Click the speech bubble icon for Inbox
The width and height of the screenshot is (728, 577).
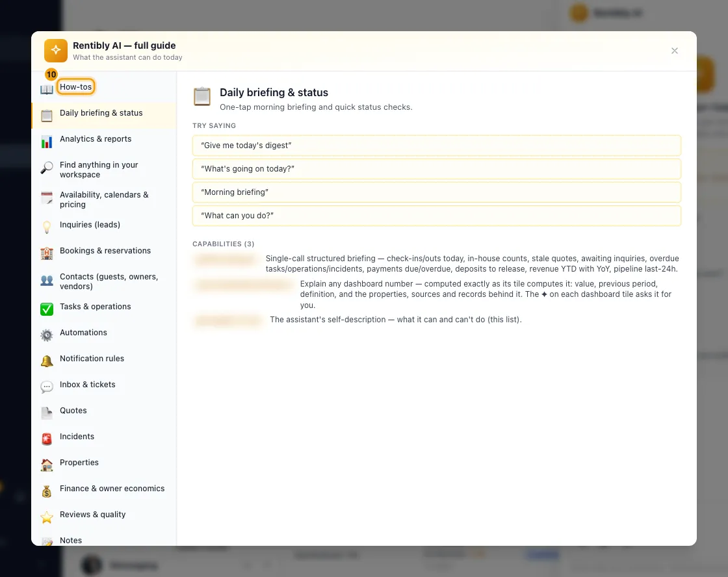[46, 387]
